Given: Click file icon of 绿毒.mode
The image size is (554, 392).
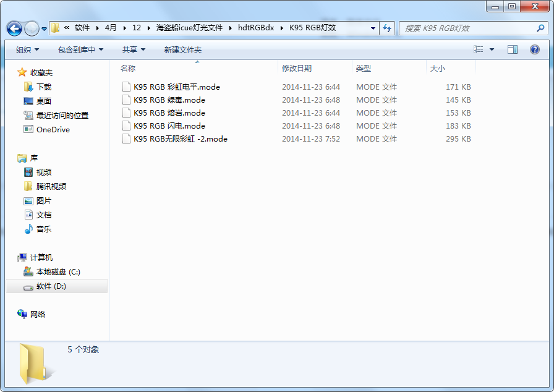Looking at the screenshot, I should click(x=126, y=100).
